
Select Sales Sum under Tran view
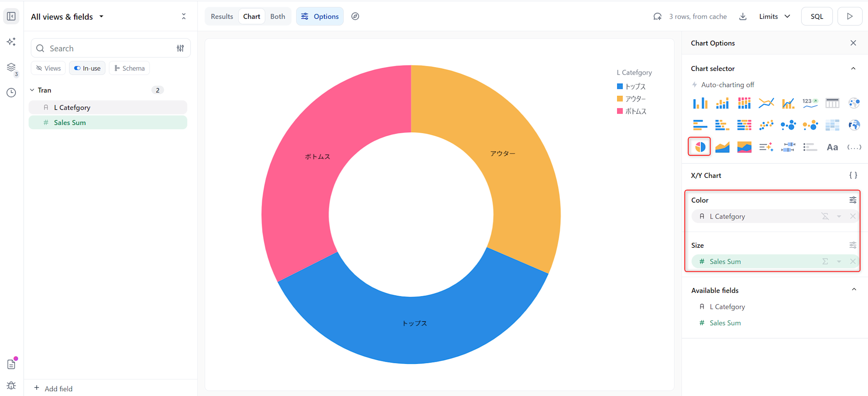[108, 123]
